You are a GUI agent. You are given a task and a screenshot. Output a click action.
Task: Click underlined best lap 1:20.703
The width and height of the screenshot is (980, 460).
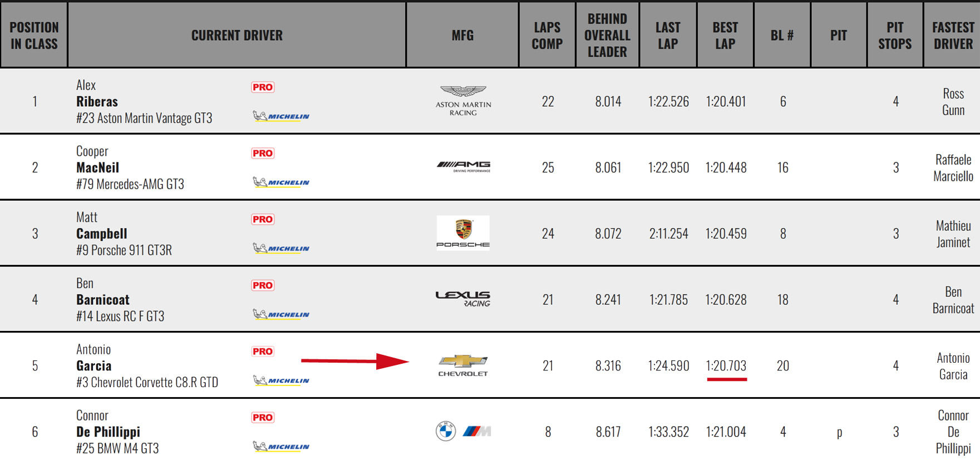726,366
